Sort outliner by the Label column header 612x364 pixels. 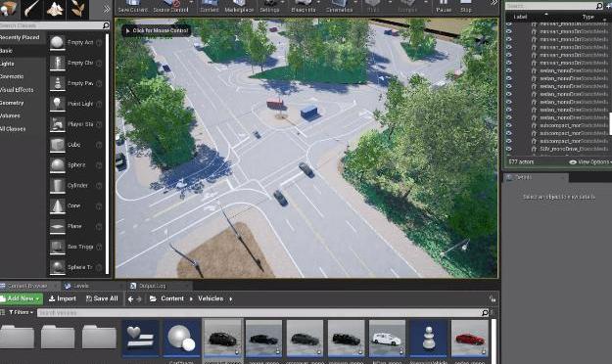(x=520, y=17)
